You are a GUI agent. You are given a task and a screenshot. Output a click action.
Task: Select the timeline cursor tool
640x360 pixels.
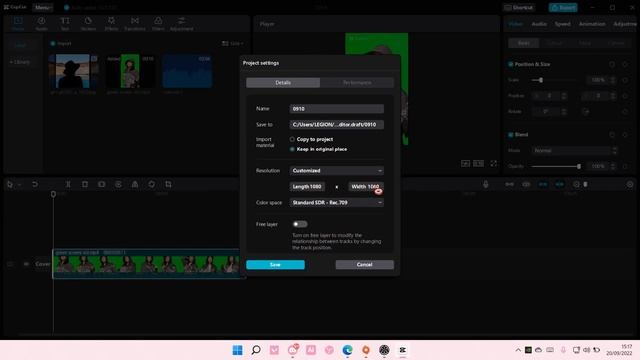10,184
